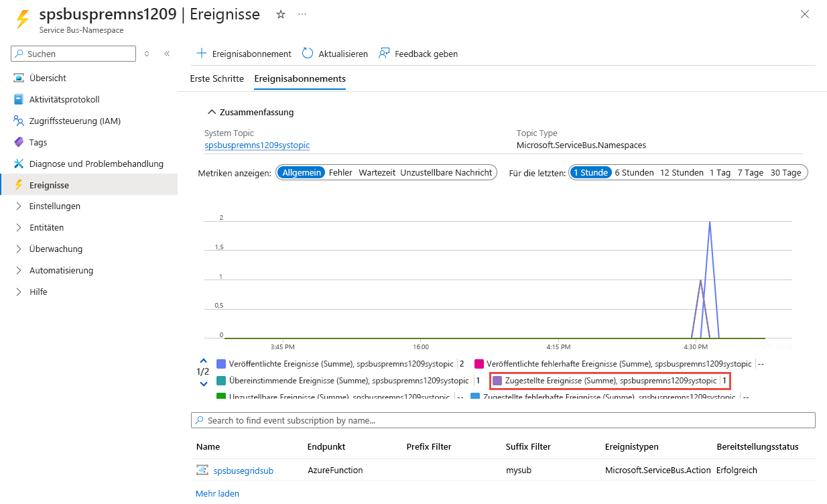827x504 pixels.
Task: Click the Aktivitätsprotokoll icon
Action: pyautogui.click(x=19, y=99)
